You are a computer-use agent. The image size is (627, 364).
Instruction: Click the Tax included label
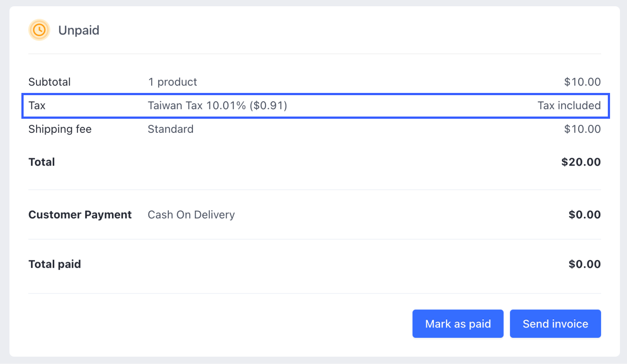click(x=569, y=105)
